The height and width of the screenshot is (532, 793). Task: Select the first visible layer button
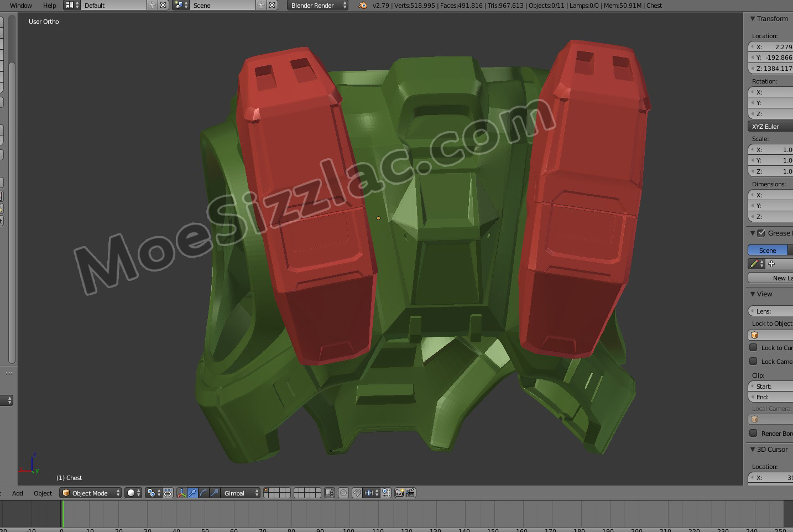coord(267,490)
